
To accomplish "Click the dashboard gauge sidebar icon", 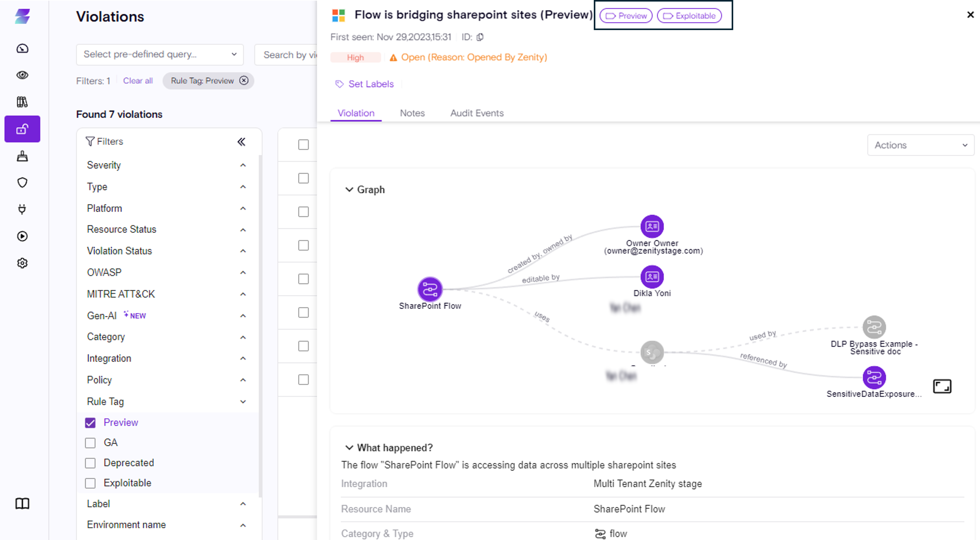I will 22,48.
